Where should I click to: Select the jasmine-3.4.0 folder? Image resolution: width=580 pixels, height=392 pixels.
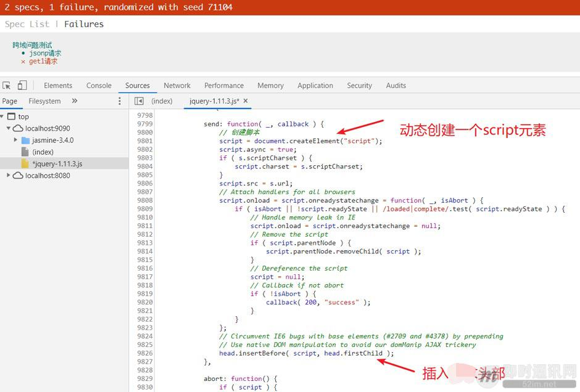click(x=52, y=141)
